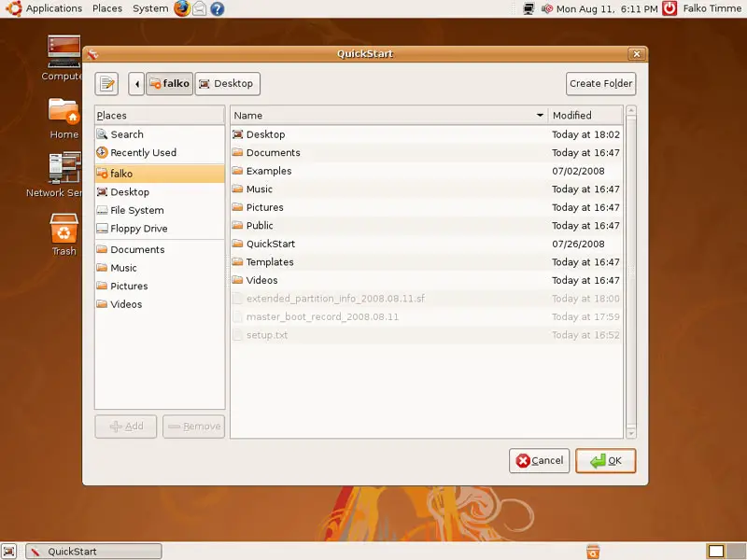Sort by the Name column header
Viewport: 747px width, 560px height.
click(x=388, y=115)
